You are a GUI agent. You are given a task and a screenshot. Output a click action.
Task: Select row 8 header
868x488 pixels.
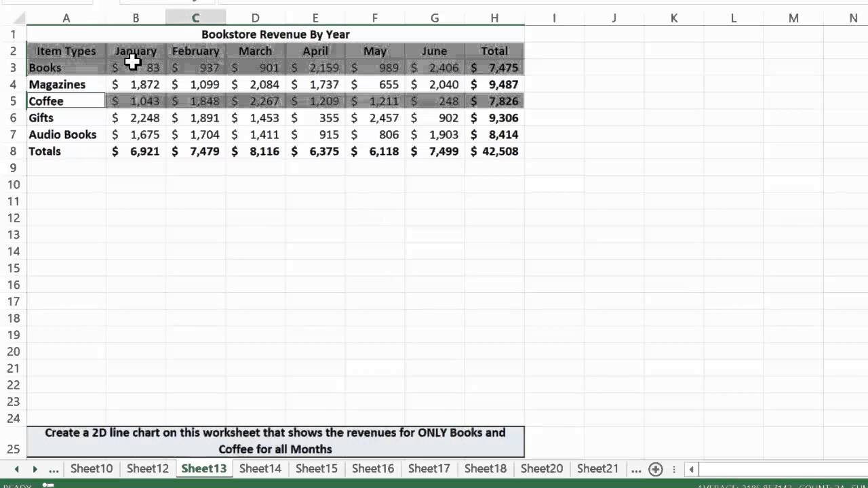point(13,151)
